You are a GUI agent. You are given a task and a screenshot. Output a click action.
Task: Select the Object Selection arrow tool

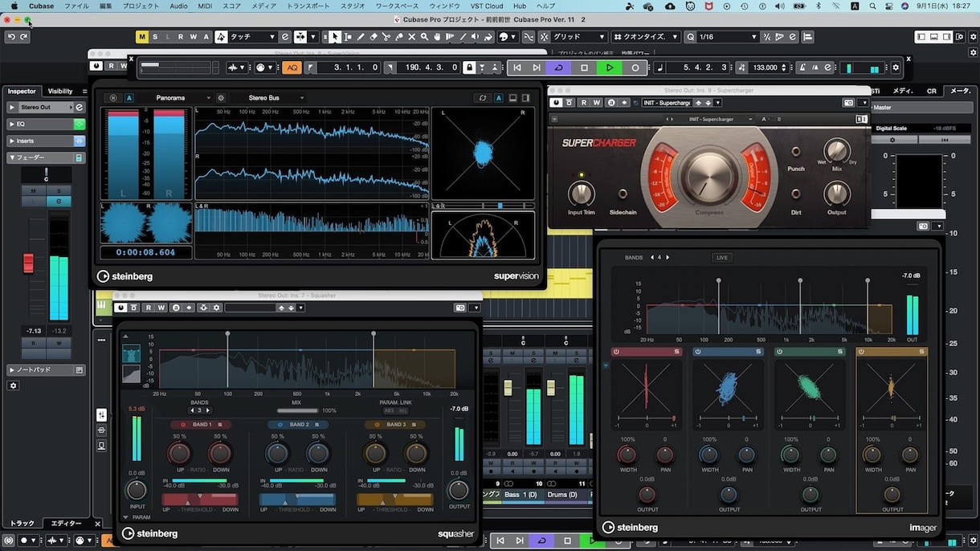pos(335,37)
